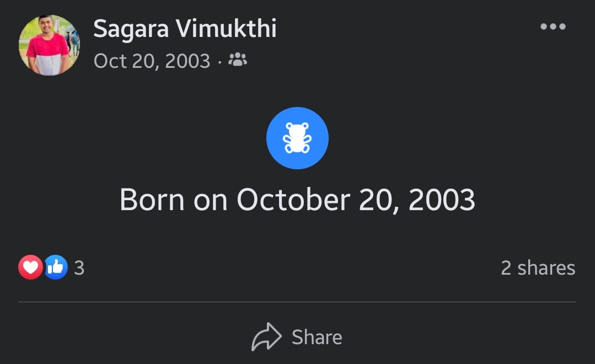
Task: Click the friends audience icon beside the date
Action: [238, 60]
